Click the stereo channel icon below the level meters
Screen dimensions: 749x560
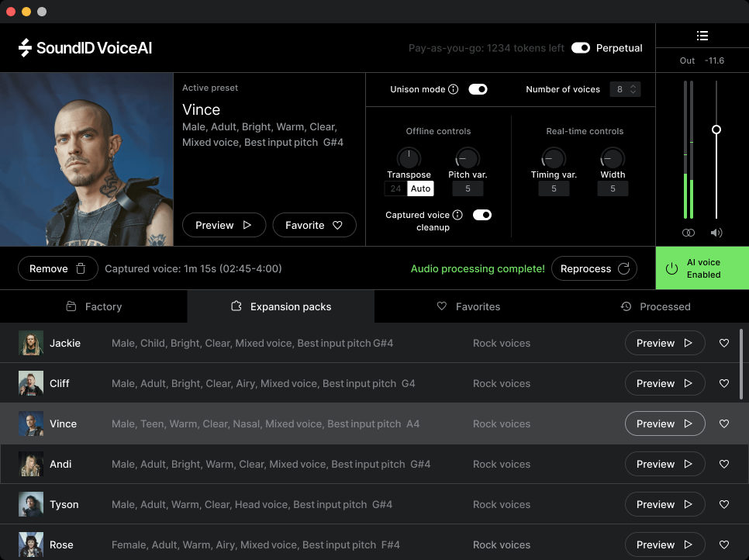(x=688, y=232)
